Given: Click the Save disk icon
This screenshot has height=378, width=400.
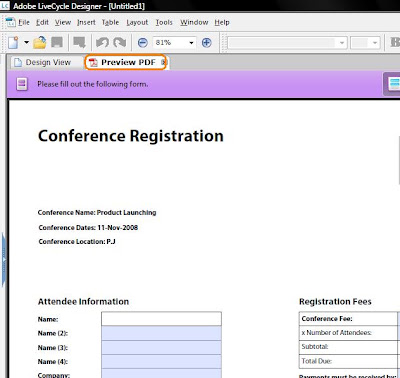Looking at the screenshot, I should 57,43.
